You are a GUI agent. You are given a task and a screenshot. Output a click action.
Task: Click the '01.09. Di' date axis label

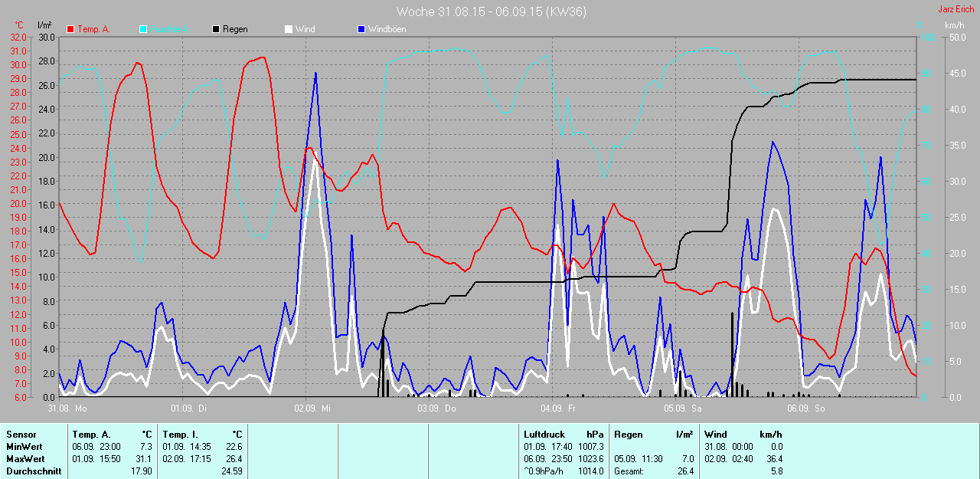click(188, 408)
